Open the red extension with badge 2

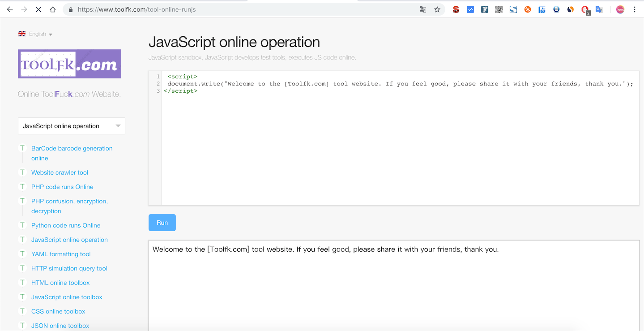[585, 10]
